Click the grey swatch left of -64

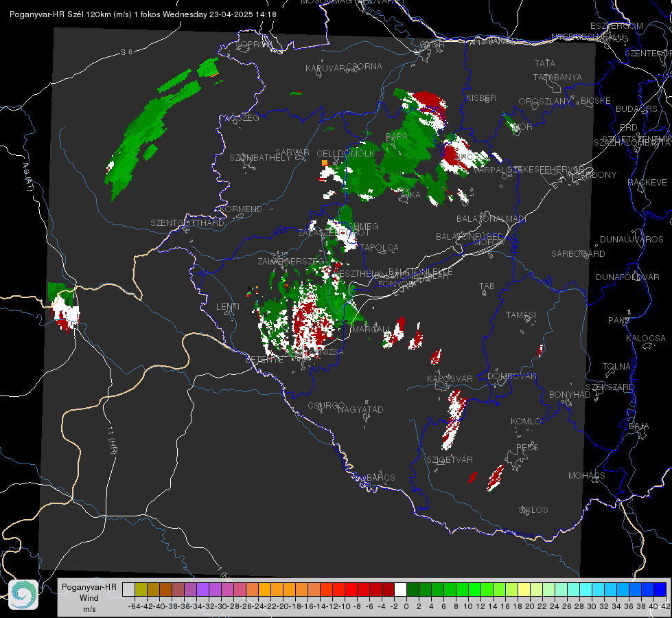(x=128, y=589)
